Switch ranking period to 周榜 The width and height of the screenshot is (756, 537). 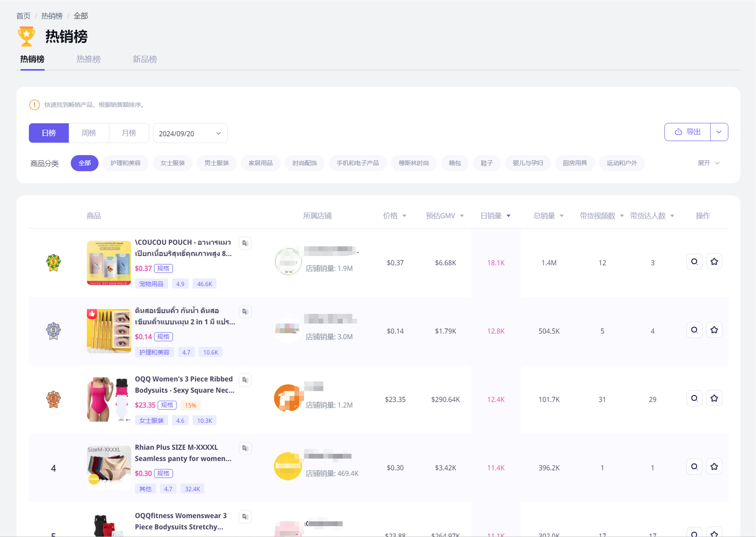pyautogui.click(x=89, y=133)
